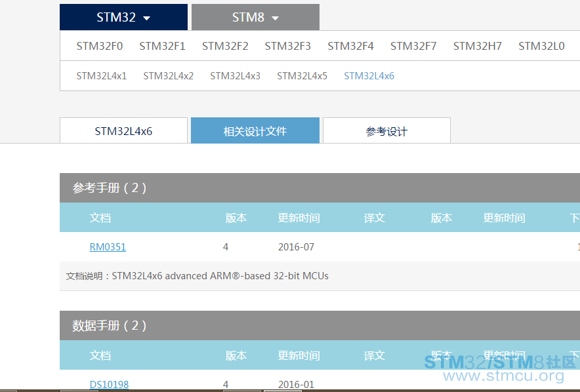Open the RM0351 reference manual link

tap(108, 246)
